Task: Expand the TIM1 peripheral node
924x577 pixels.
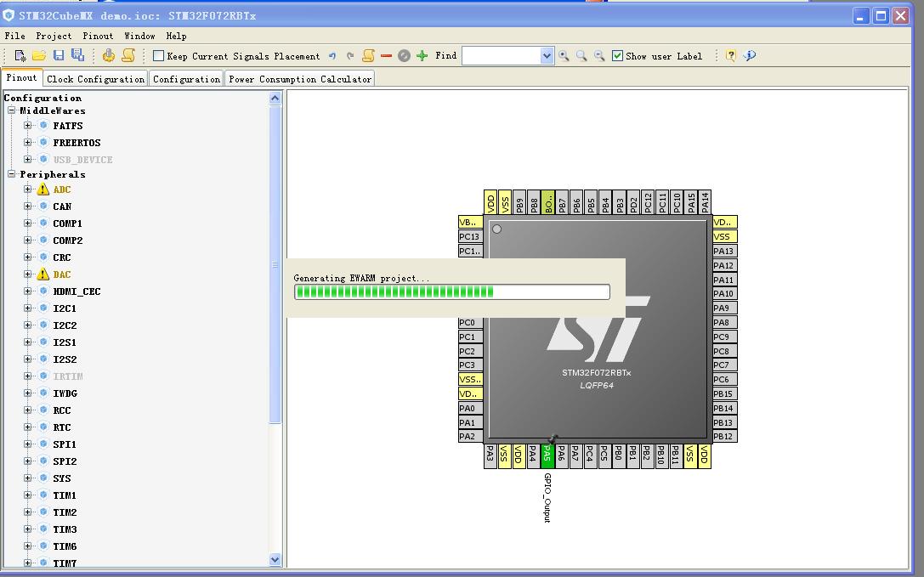Action: pyautogui.click(x=28, y=495)
